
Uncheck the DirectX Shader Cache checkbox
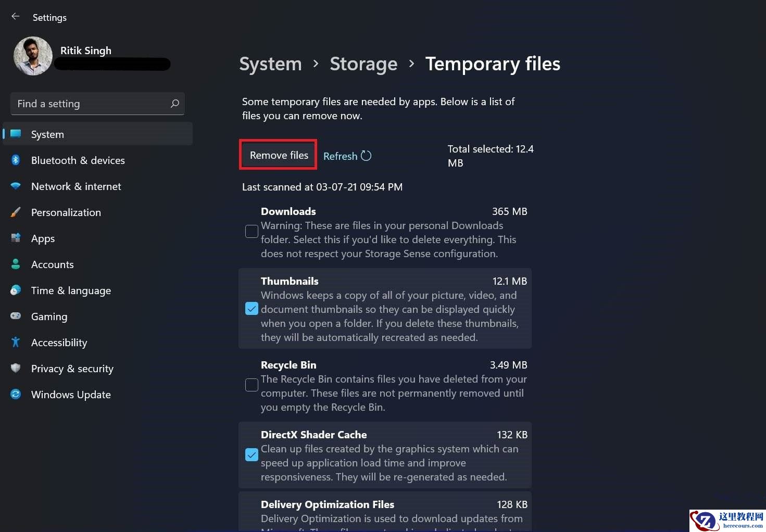tap(252, 454)
